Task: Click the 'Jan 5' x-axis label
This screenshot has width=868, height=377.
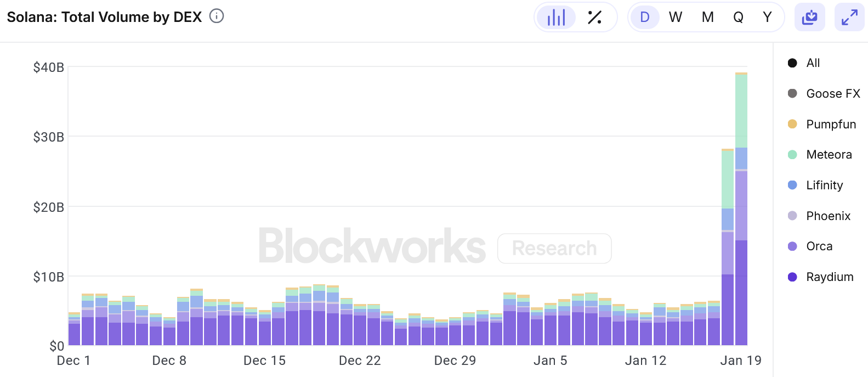Action: coord(551,361)
